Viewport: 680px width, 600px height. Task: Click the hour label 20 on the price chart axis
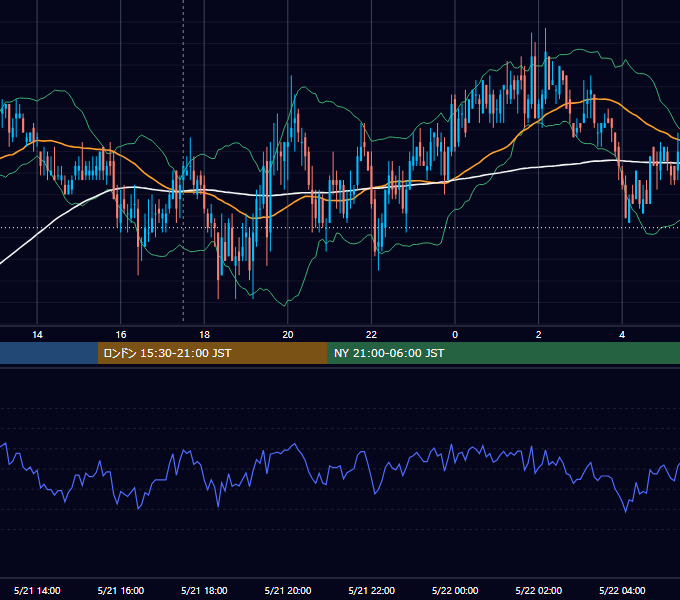[288, 335]
